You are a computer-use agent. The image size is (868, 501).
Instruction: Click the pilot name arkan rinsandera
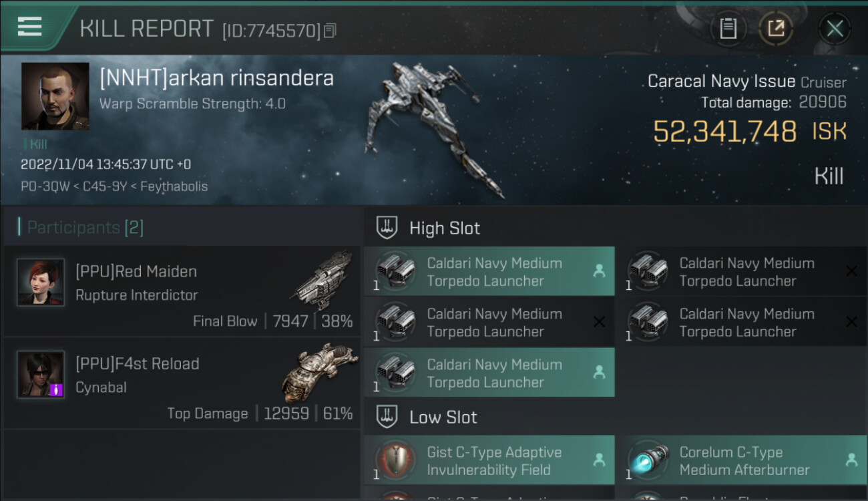[216, 78]
